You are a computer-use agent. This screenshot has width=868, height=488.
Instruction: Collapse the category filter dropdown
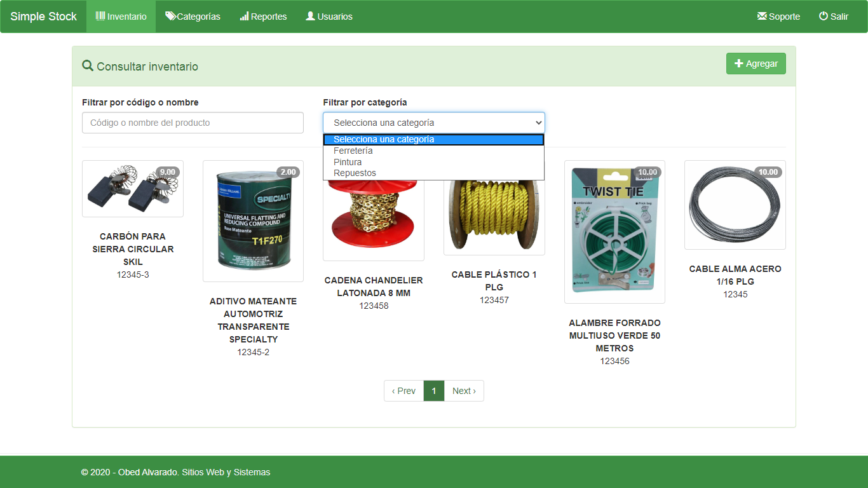tap(433, 123)
